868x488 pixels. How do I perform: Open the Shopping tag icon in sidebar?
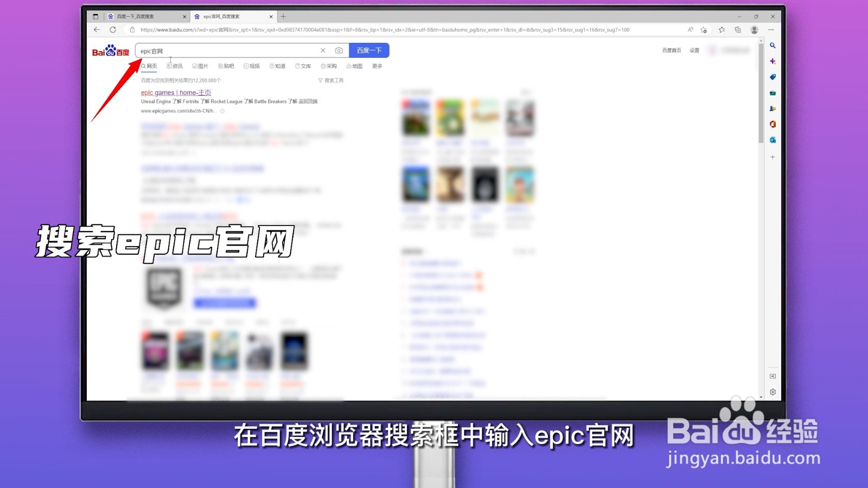[x=773, y=77]
